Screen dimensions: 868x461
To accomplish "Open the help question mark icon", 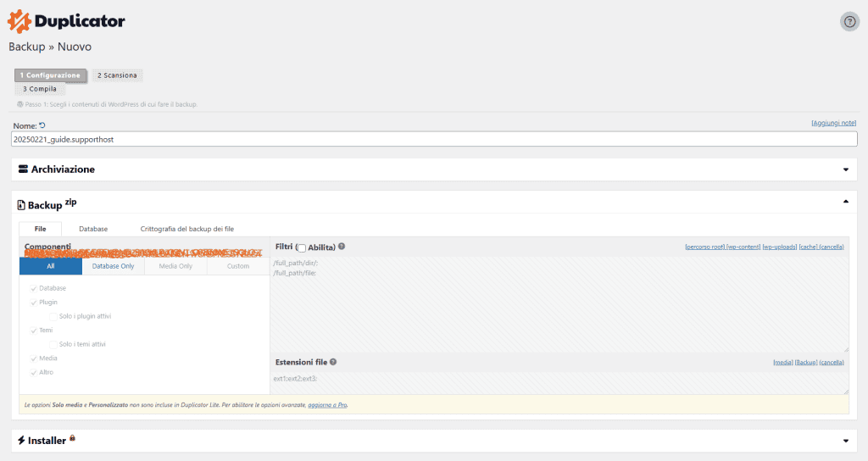I will (x=849, y=22).
